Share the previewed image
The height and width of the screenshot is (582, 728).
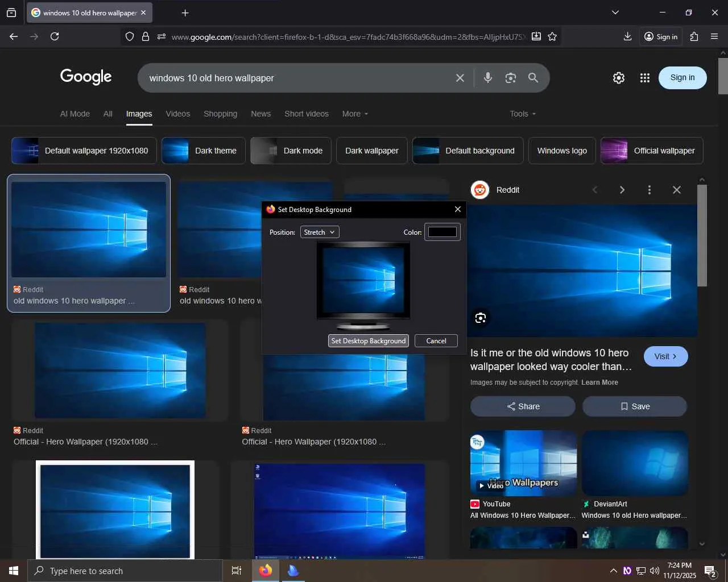523,406
